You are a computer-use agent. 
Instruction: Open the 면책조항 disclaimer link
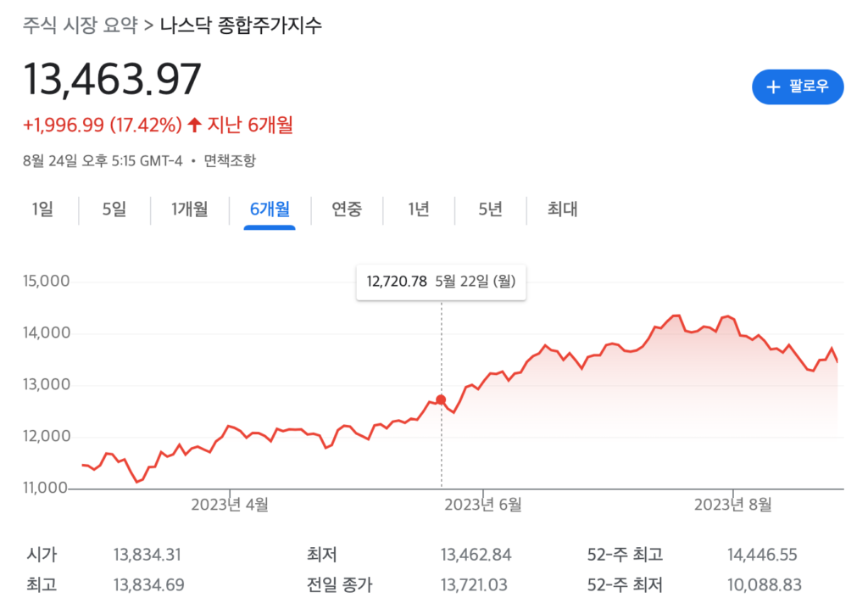[x=231, y=160]
